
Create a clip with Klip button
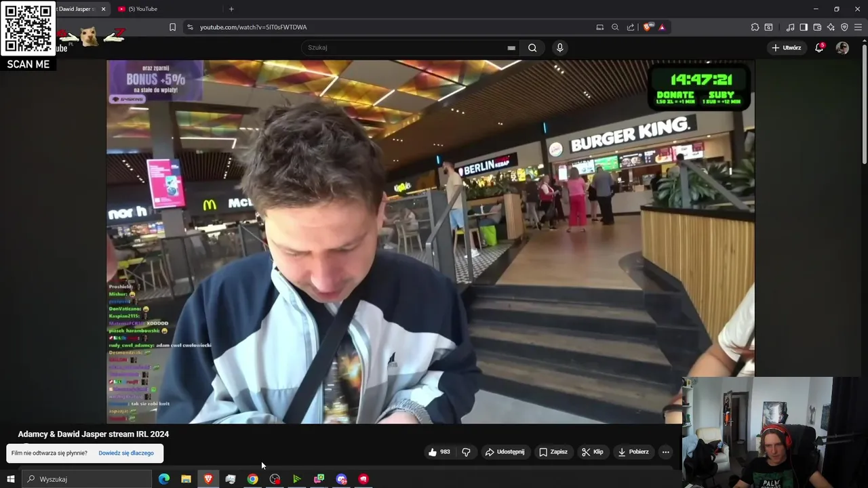click(592, 452)
